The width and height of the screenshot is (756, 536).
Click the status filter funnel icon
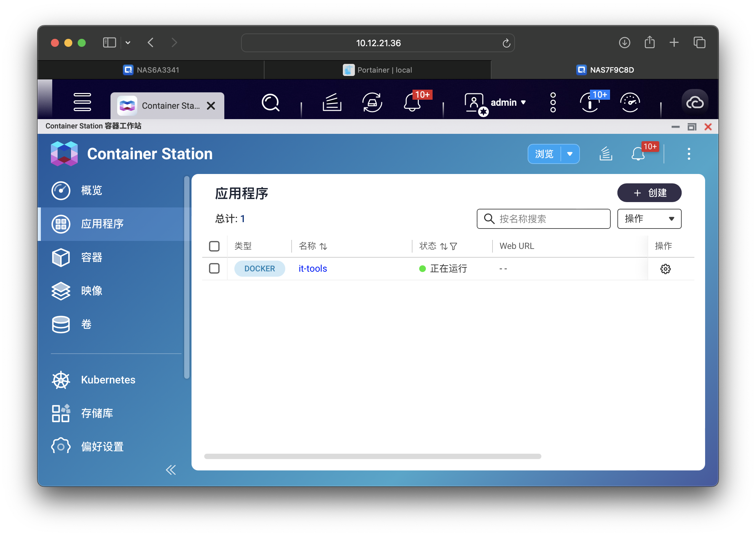pos(453,246)
